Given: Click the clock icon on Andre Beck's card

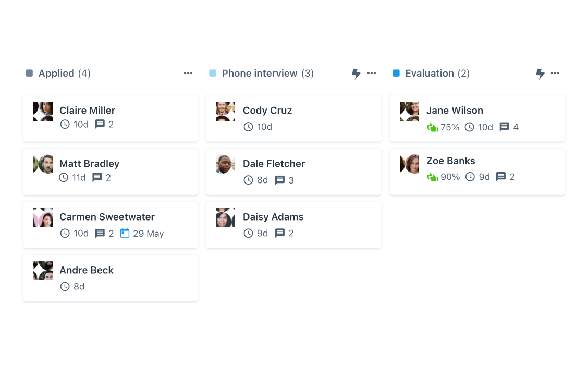Looking at the screenshot, I should click(65, 286).
